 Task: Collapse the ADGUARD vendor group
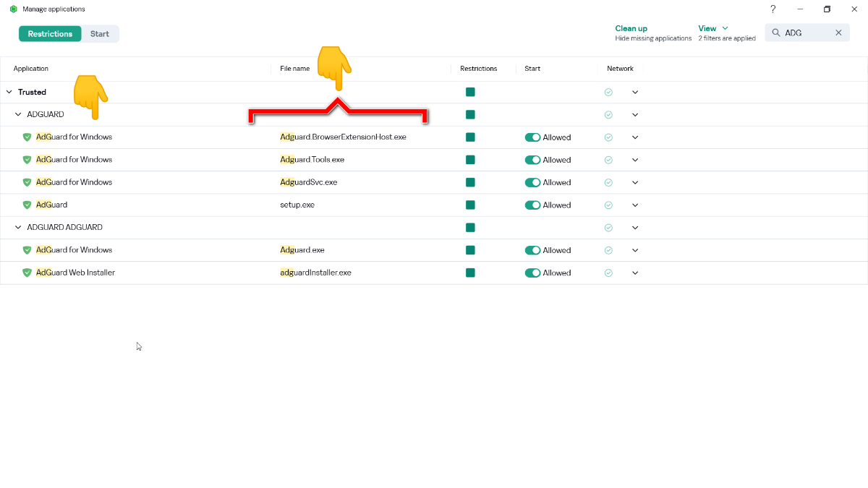click(x=18, y=114)
